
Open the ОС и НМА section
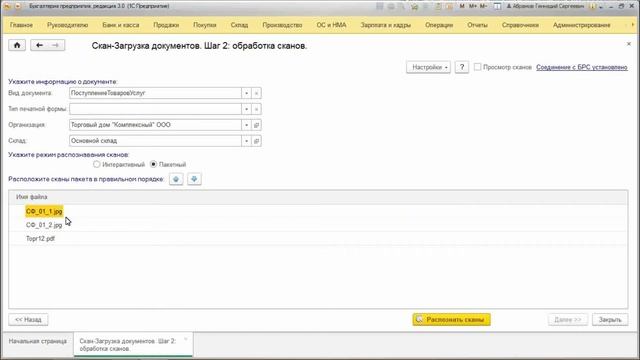pos(331,25)
